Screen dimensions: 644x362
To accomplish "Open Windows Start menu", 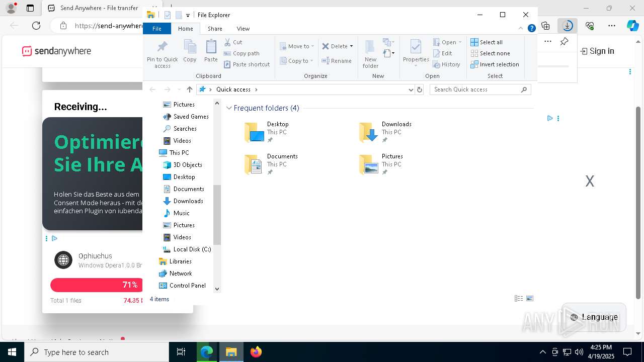I will coord(12,352).
